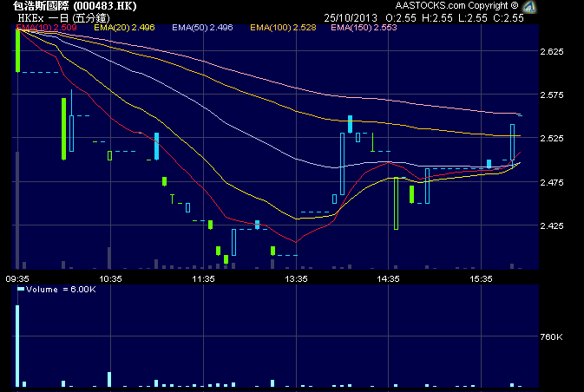584x392 pixels.
Task: Click the date 25/10/2013
Action: [x=351, y=18]
